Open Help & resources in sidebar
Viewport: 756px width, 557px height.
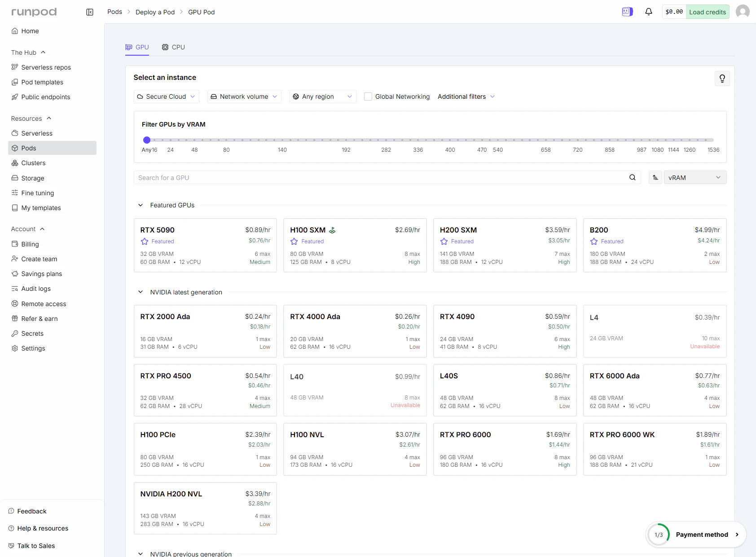[38, 528]
